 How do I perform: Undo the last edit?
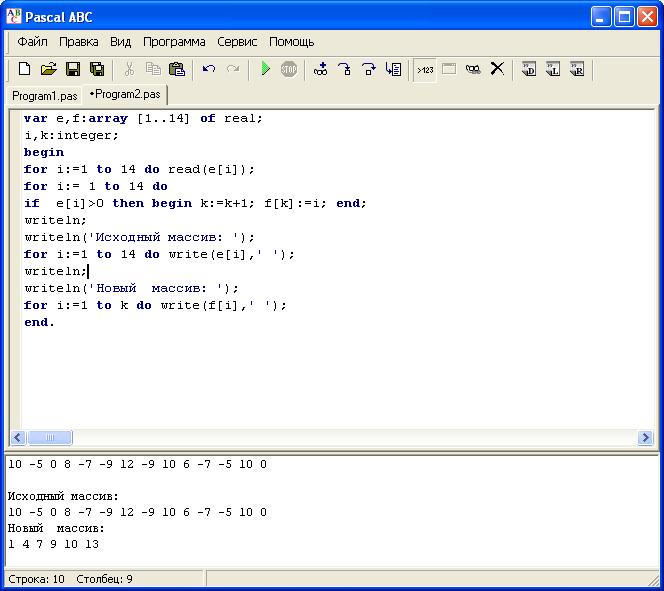(x=209, y=69)
